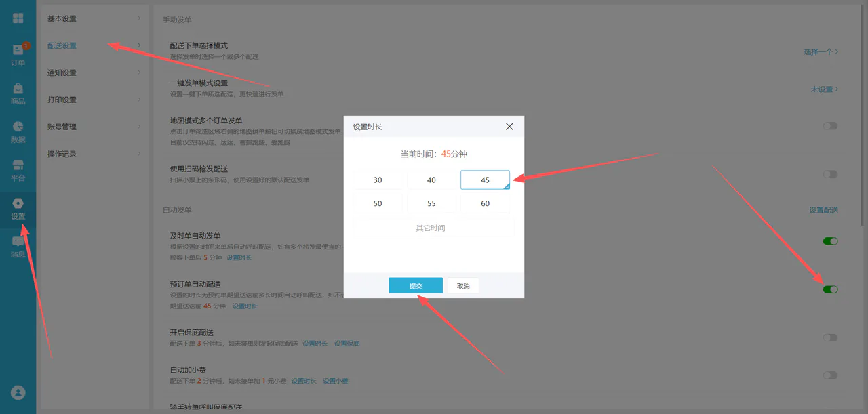Enable the 开启保底配送 switch
Viewport: 868px width, 414px height.
[831, 338]
